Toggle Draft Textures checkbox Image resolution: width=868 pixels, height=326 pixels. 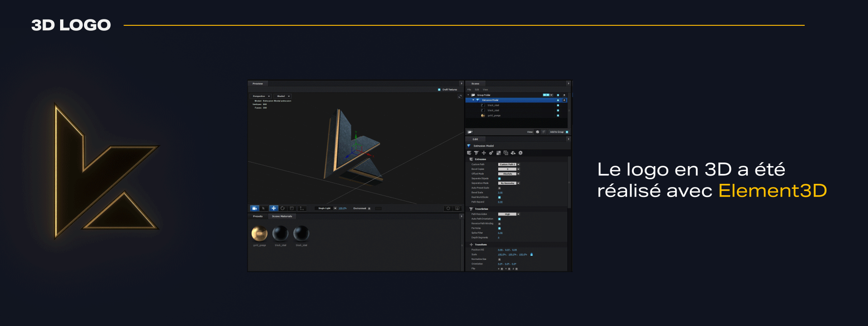pos(439,90)
